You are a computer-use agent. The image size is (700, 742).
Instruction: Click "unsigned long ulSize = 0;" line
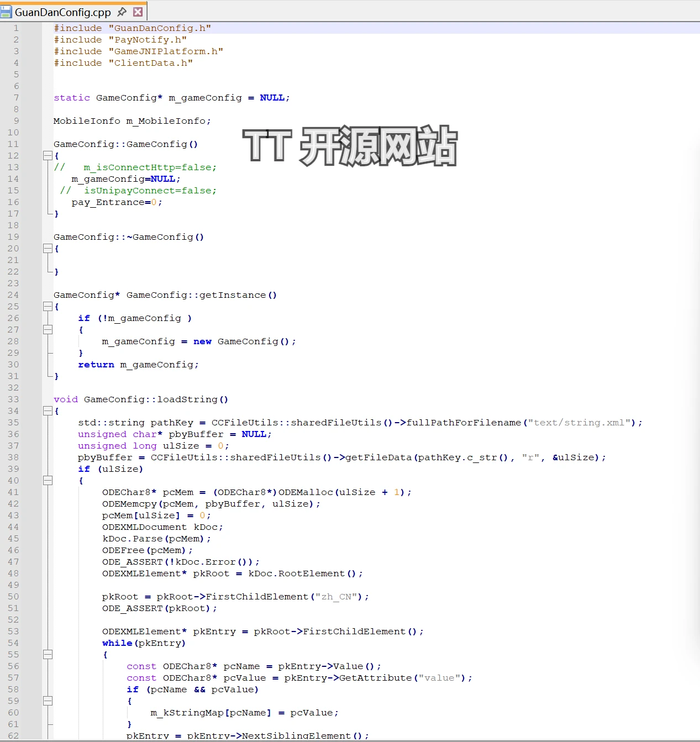[153, 446]
